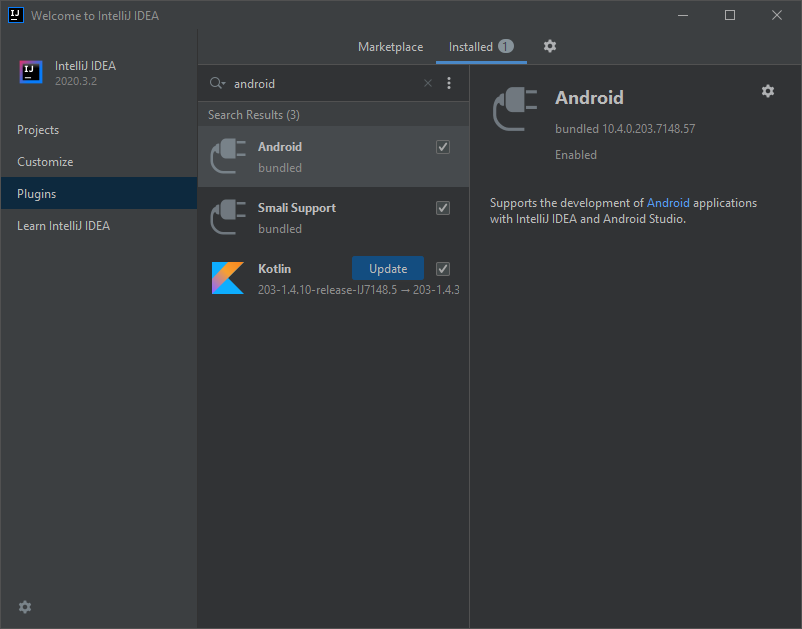Close the Welcome to IntelliJ IDEA window

(x=777, y=15)
